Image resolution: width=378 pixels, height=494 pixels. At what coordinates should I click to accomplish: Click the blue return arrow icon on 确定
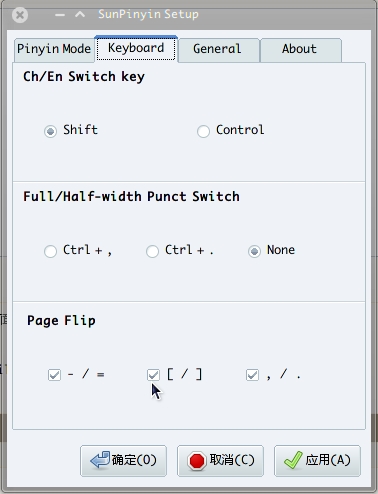[100, 460]
